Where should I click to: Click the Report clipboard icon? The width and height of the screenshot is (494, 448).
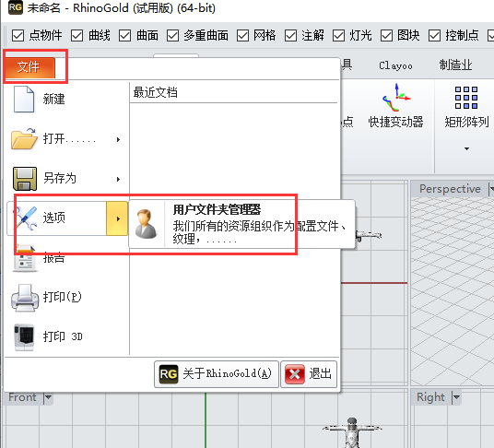(x=25, y=258)
